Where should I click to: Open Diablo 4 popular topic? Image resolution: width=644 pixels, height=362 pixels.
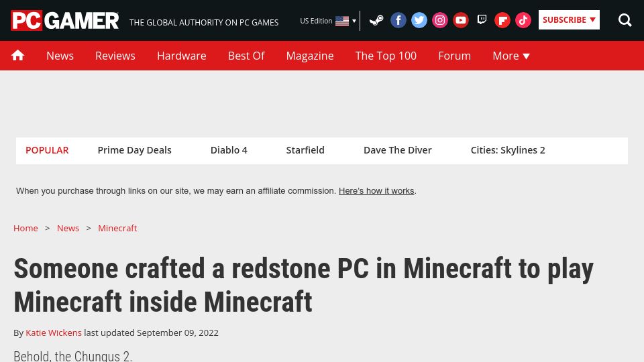tap(229, 150)
